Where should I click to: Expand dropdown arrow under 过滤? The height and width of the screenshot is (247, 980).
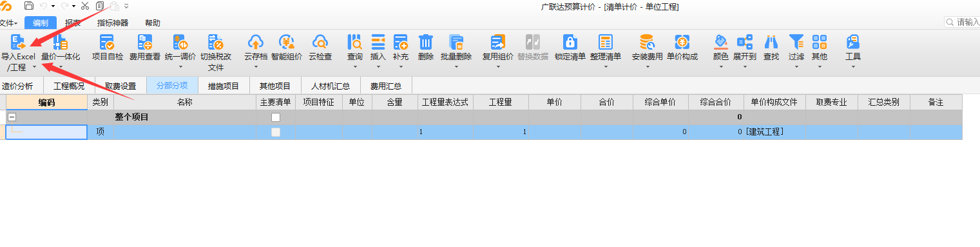(x=796, y=66)
